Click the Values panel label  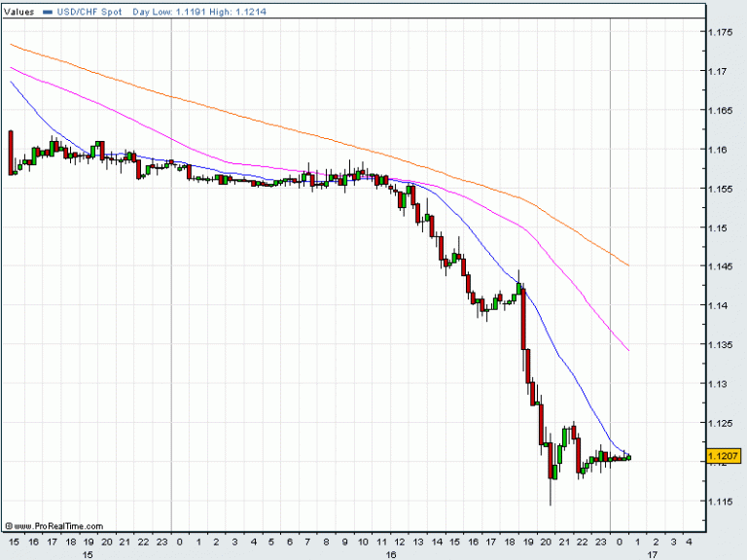(19, 10)
